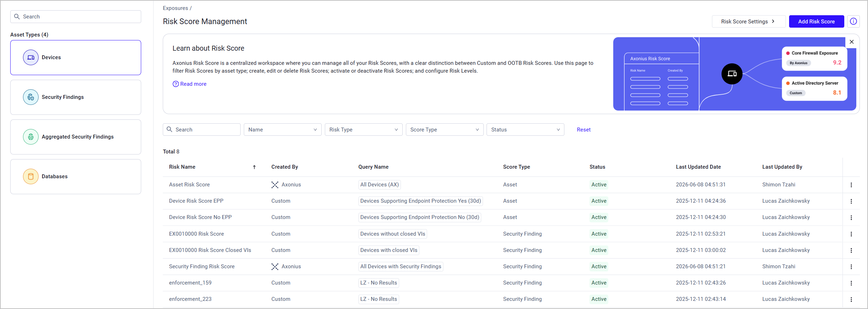This screenshot has width=868, height=309.
Task: Open the Name filter dropdown
Action: coord(283,130)
